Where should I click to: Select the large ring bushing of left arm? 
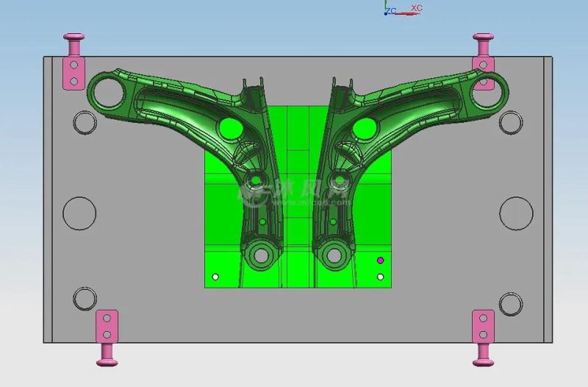click(108, 91)
